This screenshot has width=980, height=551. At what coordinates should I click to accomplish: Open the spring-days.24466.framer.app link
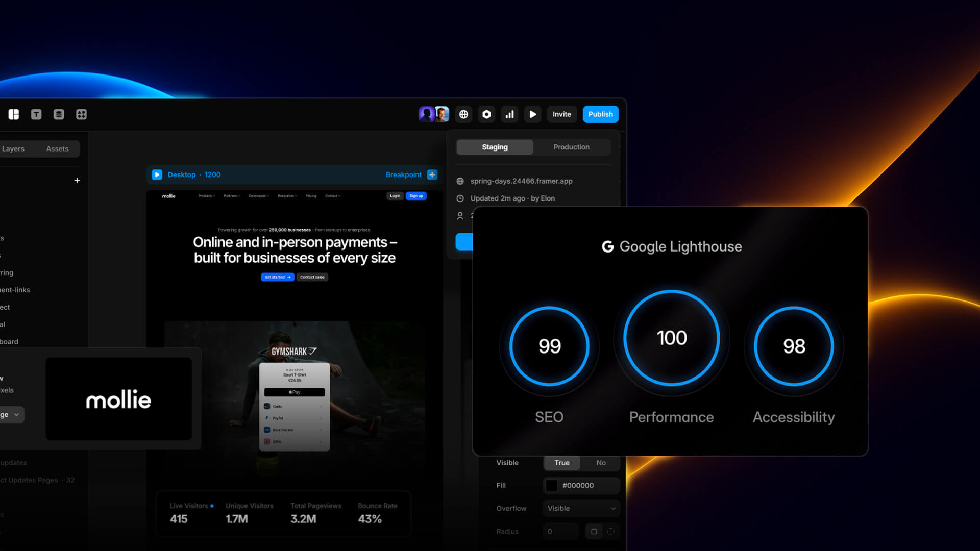[x=521, y=181]
